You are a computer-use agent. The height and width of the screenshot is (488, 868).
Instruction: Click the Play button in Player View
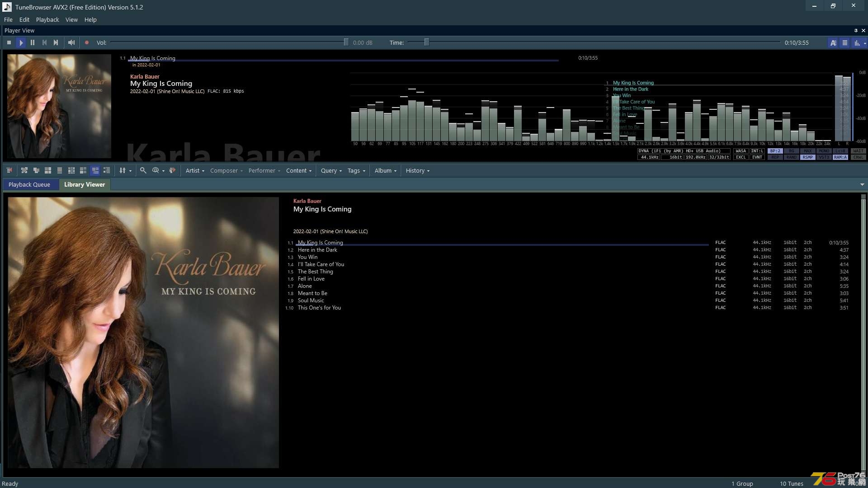pos(21,42)
